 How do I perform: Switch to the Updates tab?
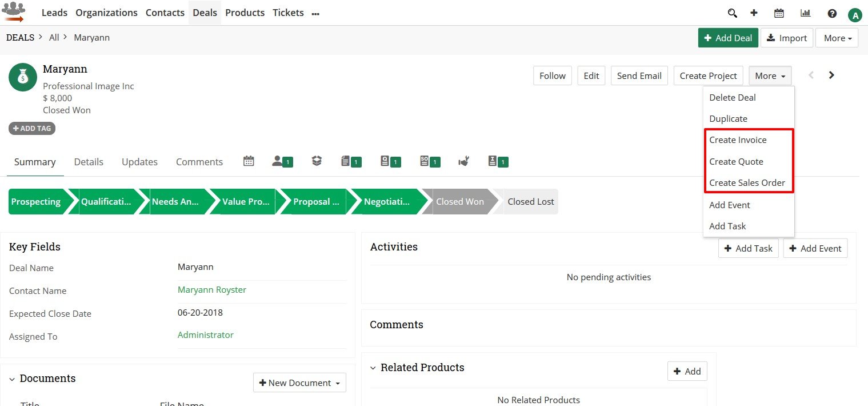click(x=139, y=162)
